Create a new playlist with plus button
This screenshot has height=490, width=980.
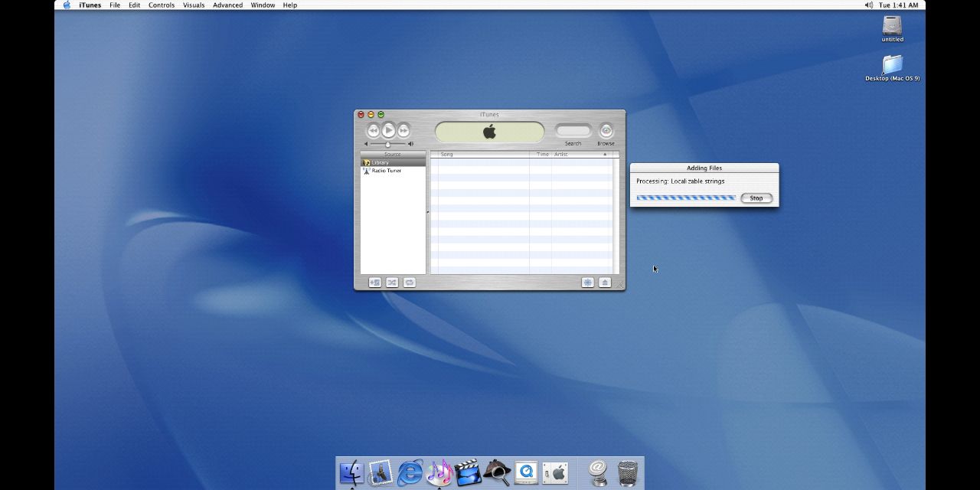375,283
